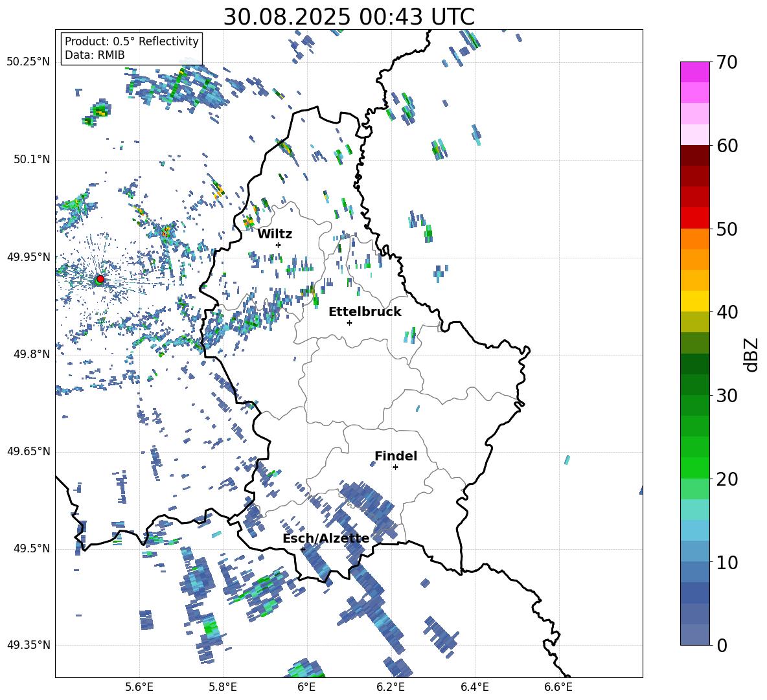The width and height of the screenshot is (767, 700).
Task: Click the 6.6°E longitude label
Action: pyautogui.click(x=558, y=687)
